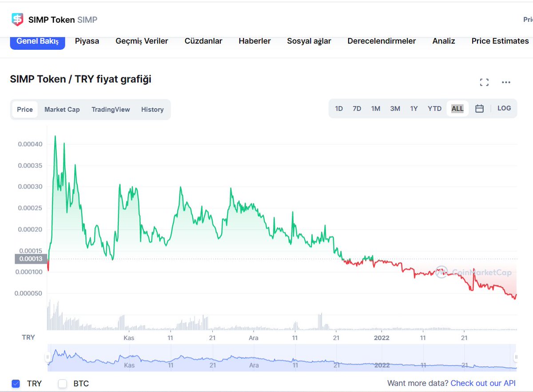The width and height of the screenshot is (533, 392).
Task: Click the SIMP Token logo icon
Action: coord(17,20)
